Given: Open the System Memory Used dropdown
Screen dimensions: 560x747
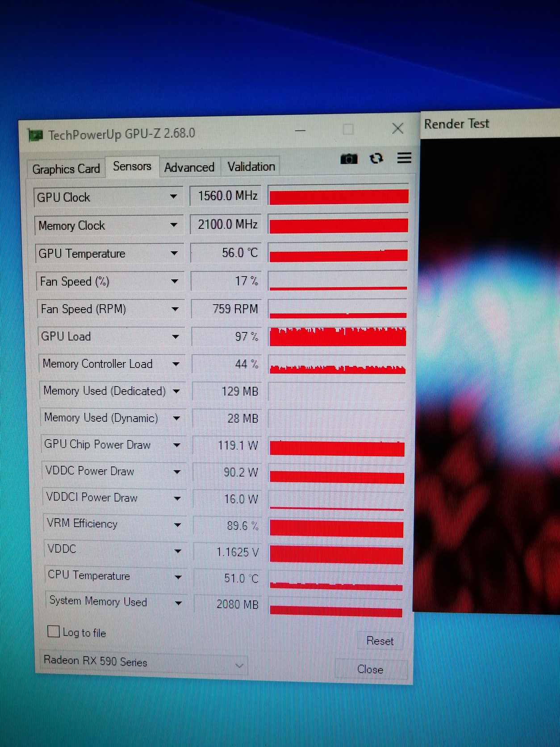Looking at the screenshot, I should pos(179,603).
